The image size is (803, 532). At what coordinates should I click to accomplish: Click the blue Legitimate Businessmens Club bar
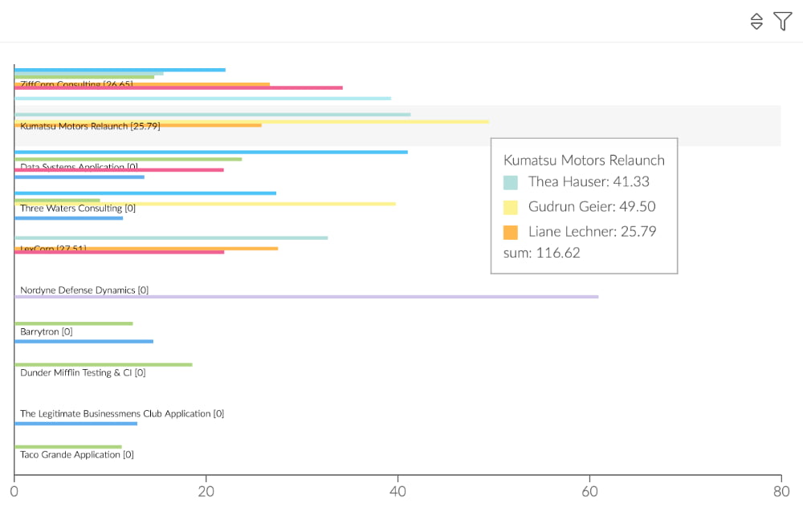(75, 424)
